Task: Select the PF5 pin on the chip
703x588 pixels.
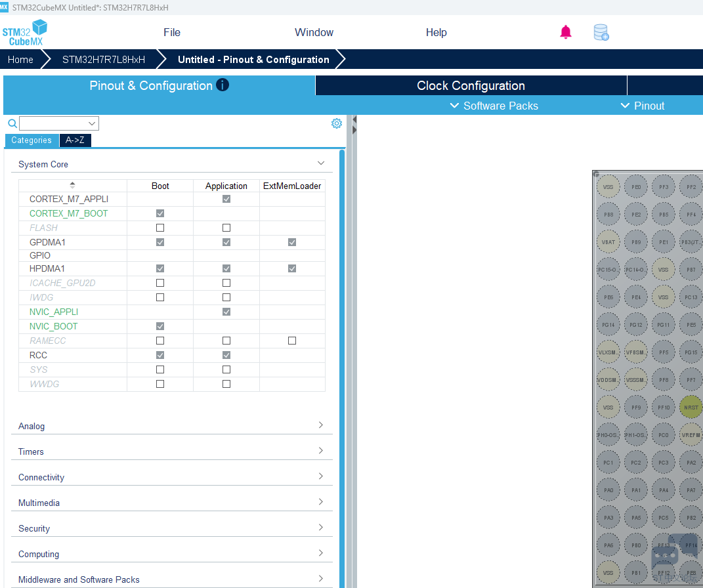Action: pyautogui.click(x=664, y=352)
